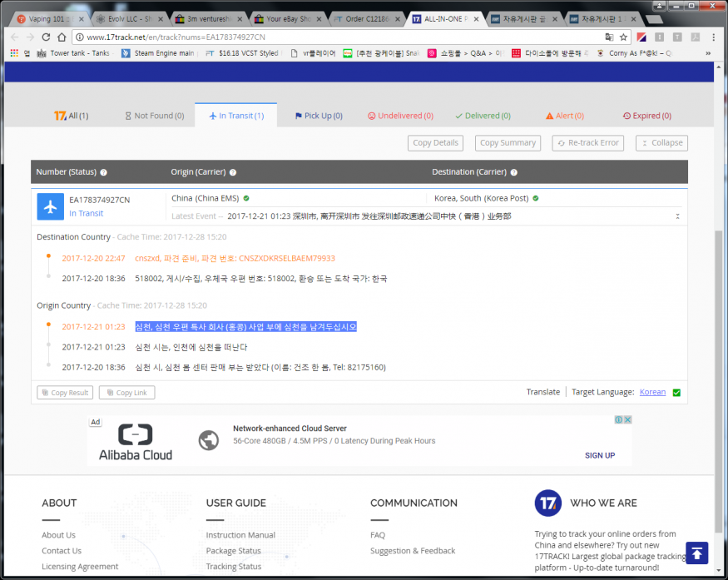The height and width of the screenshot is (580, 728).
Task: Open the Korean target language selector
Action: click(x=652, y=392)
